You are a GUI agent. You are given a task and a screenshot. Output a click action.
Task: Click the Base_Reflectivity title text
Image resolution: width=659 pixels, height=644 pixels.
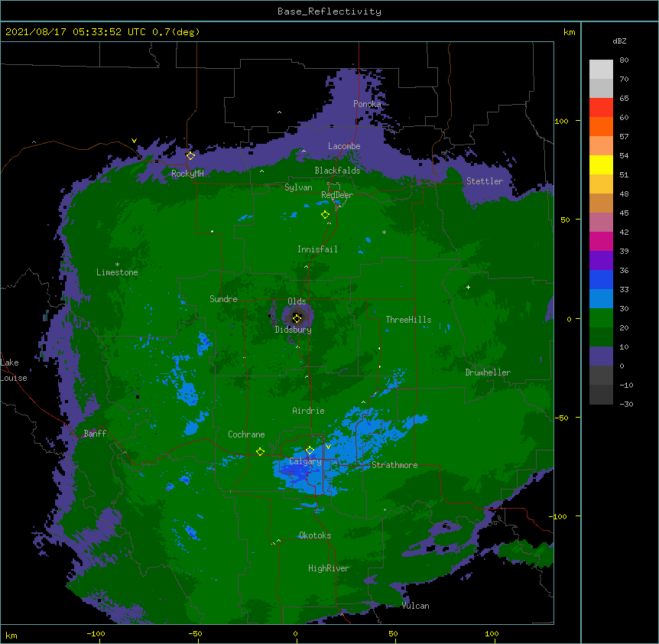click(x=329, y=11)
